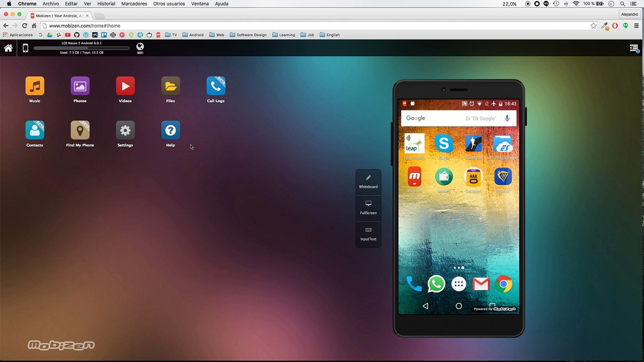The image size is (644, 362).
Task: Tap the Android home circle button
Action: click(x=458, y=306)
